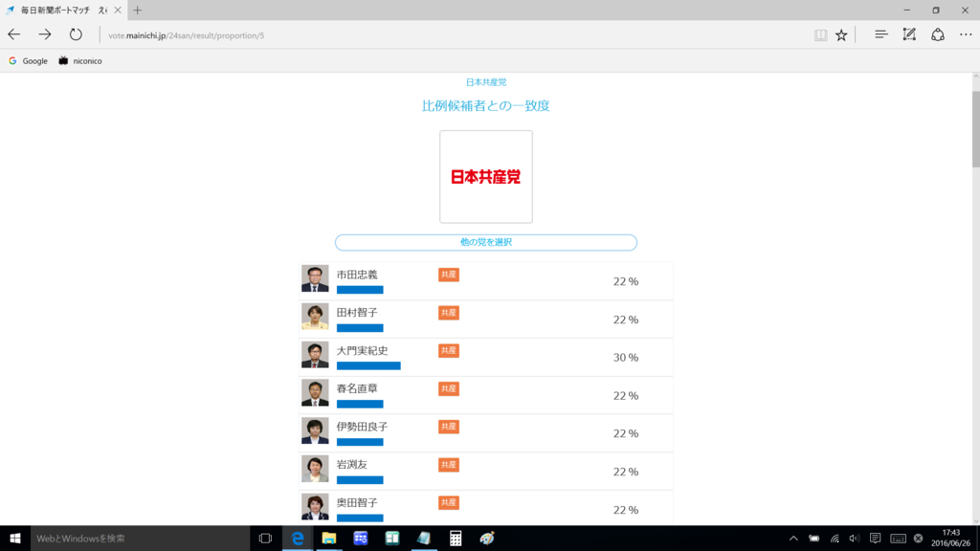The width and height of the screenshot is (980, 551).
Task: Open candidate photo of 大門実紀史
Action: pyautogui.click(x=315, y=355)
